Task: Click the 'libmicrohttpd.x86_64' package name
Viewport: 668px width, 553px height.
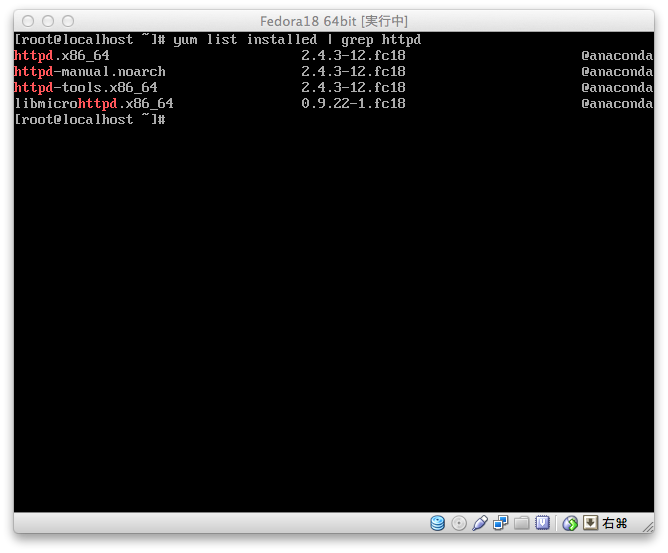Action: [x=94, y=104]
